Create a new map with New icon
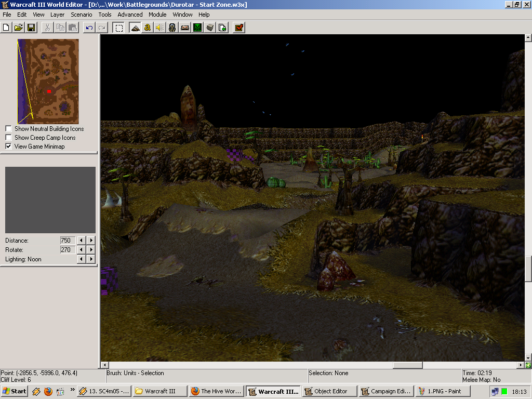 point(6,28)
